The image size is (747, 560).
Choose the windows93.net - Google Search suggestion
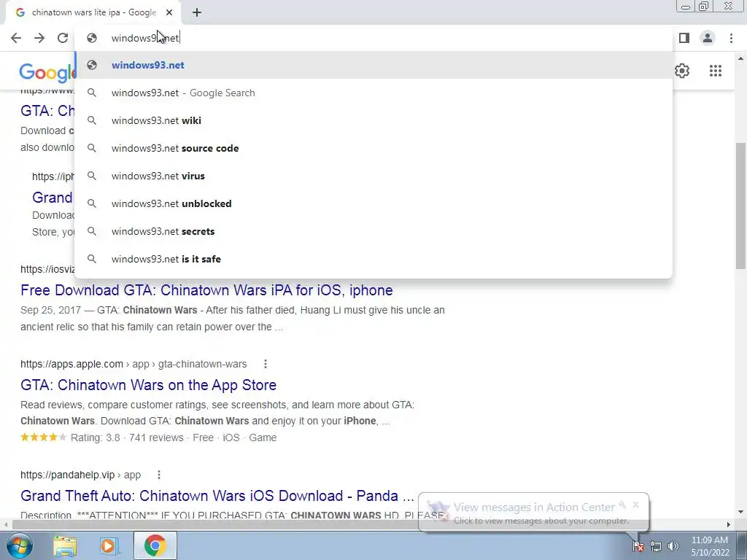click(373, 93)
